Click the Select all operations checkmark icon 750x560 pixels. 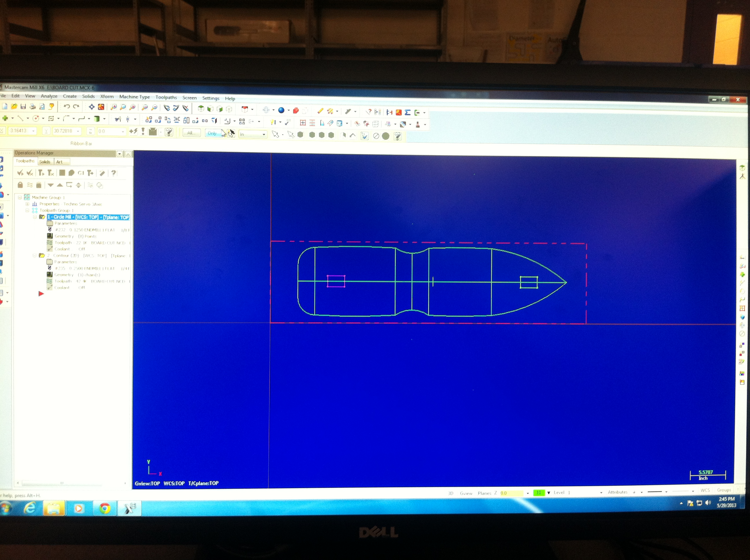(x=20, y=173)
